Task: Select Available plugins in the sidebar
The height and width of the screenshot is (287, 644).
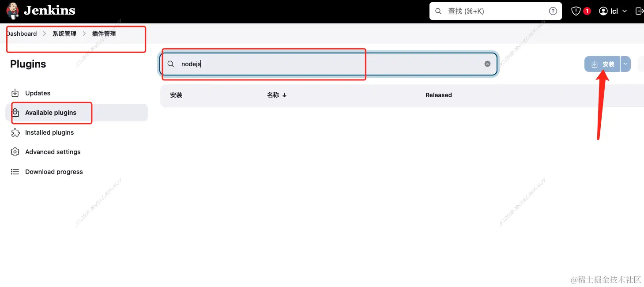Action: (x=76, y=113)
